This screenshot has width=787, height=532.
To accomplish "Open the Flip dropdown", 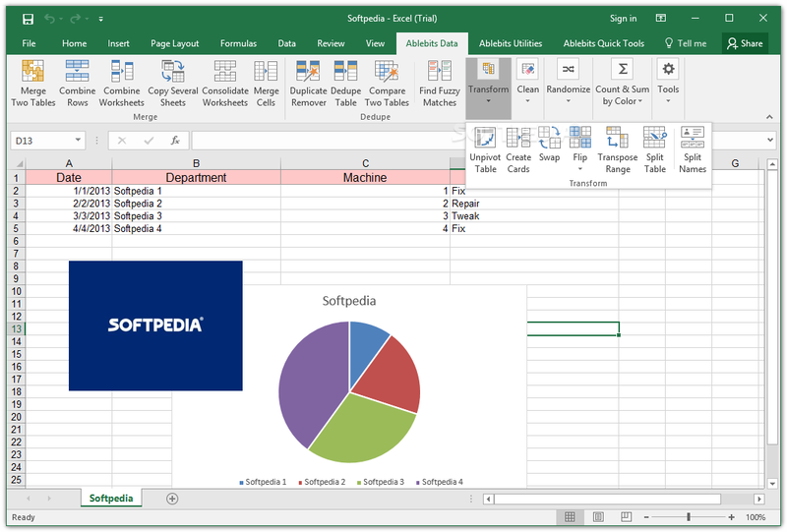I will pyautogui.click(x=579, y=149).
